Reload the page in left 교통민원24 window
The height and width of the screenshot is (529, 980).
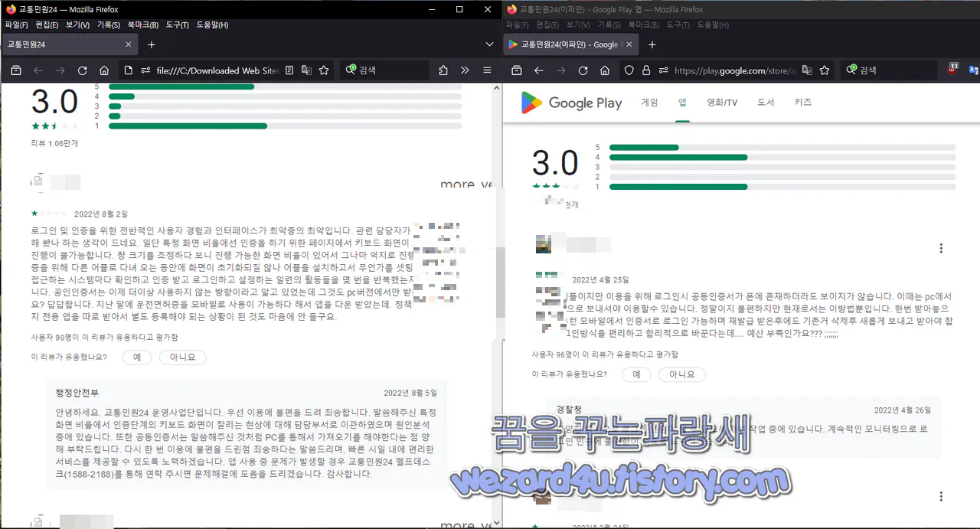tap(83, 70)
